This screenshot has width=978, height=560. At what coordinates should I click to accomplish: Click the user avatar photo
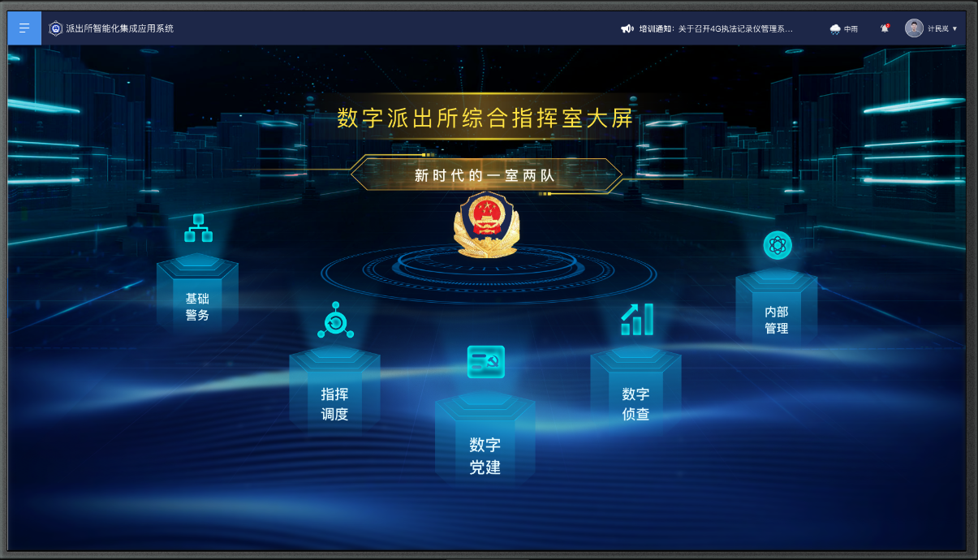(x=915, y=28)
